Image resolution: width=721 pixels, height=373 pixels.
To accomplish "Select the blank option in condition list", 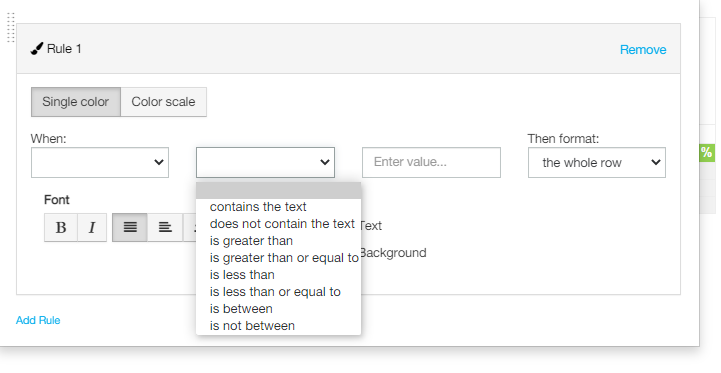I will pos(278,190).
